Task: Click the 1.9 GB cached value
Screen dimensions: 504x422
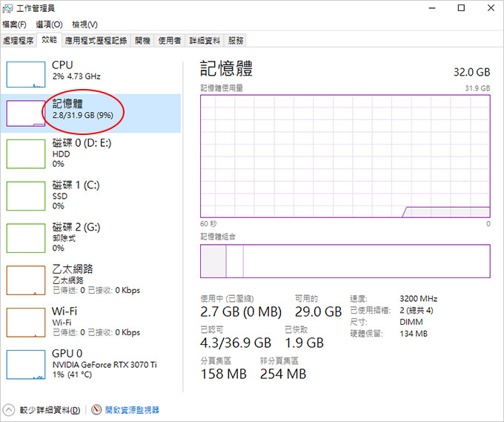Action: pyautogui.click(x=304, y=343)
